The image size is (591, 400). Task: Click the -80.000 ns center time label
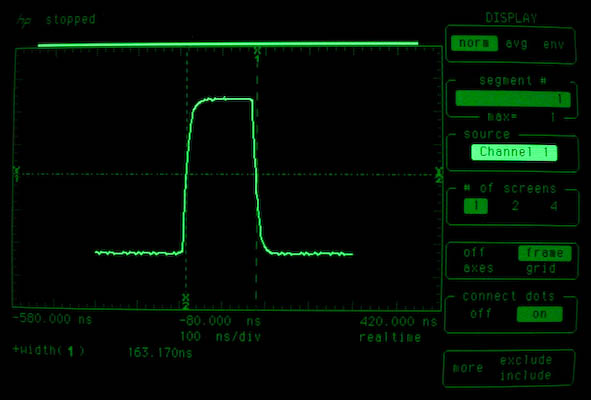click(220, 321)
